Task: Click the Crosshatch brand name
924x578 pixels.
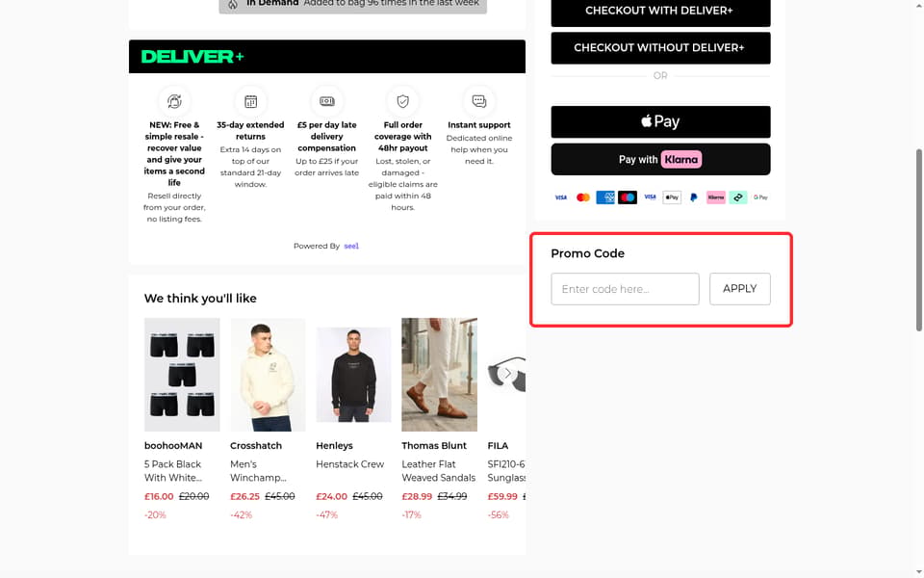Action: tap(256, 446)
